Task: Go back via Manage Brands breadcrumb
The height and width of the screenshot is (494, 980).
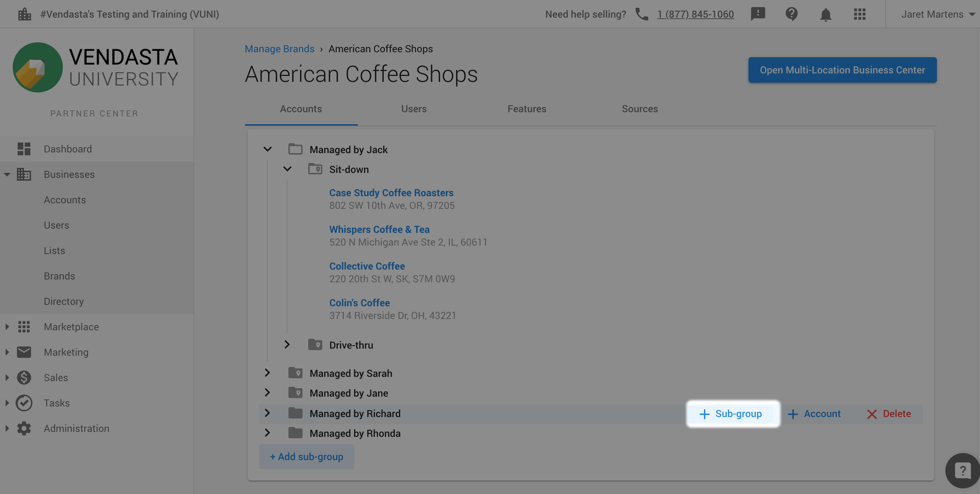Action: (279, 49)
